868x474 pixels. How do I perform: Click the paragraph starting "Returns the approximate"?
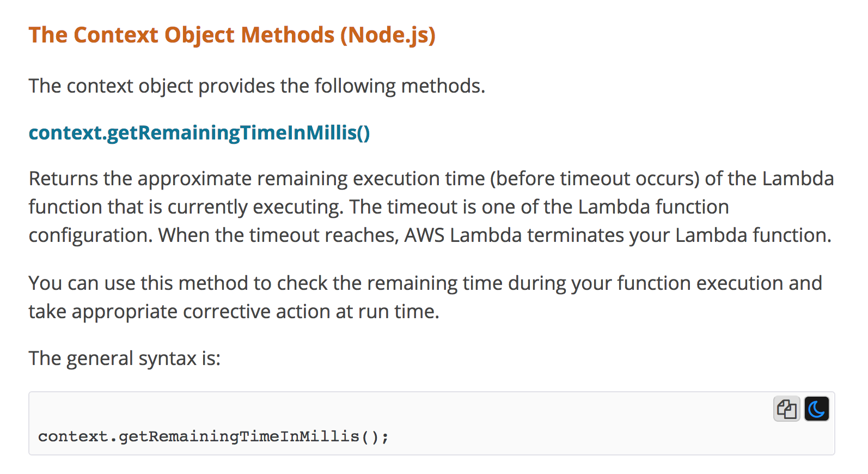(x=430, y=207)
